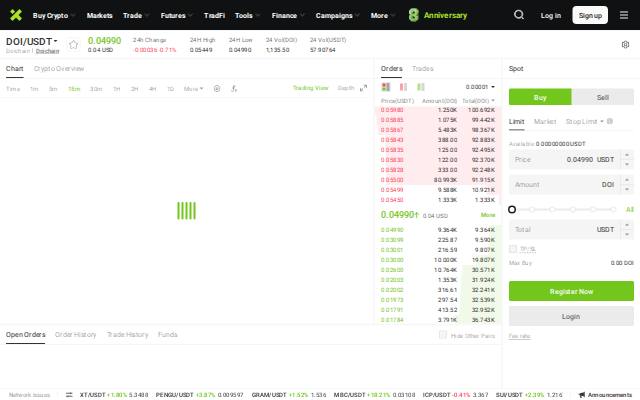Open Markets nav item
Screen dimensions: 640x400
point(99,16)
